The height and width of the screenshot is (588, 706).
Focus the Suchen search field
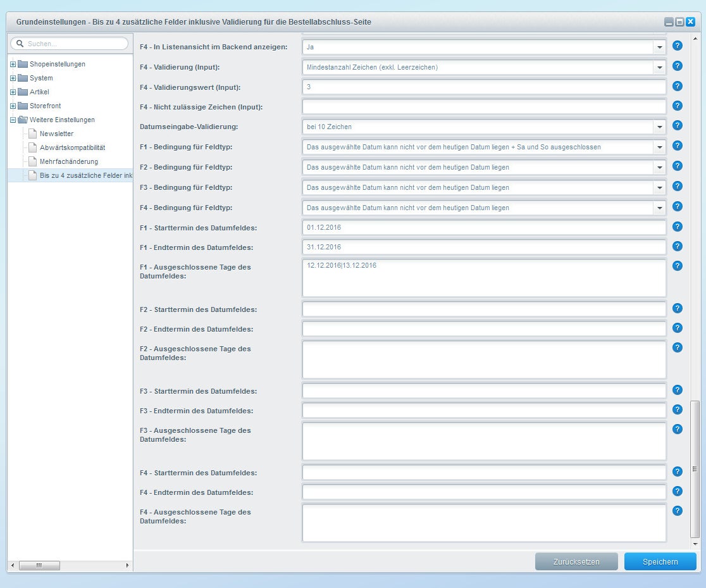click(70, 44)
